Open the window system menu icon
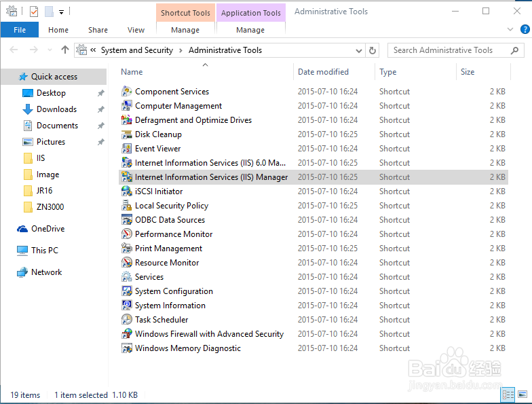The image size is (532, 404). 12,11
